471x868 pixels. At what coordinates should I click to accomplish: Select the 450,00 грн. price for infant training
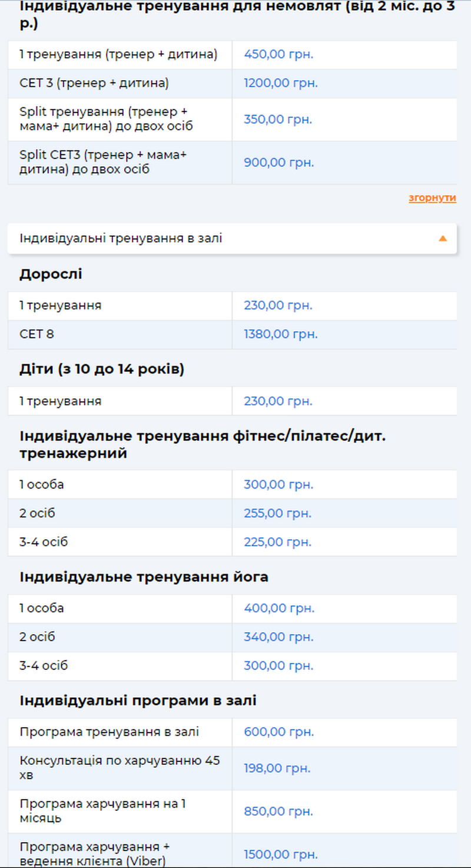[278, 55]
